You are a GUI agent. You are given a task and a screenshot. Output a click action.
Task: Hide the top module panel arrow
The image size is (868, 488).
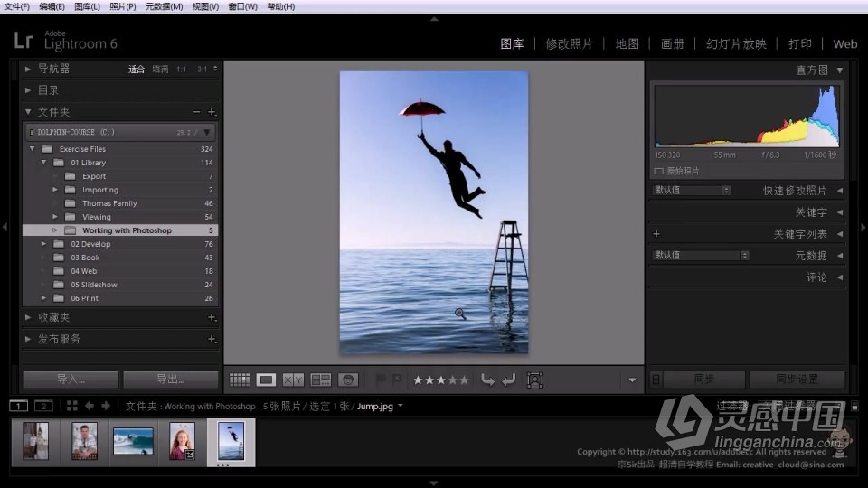click(x=434, y=19)
